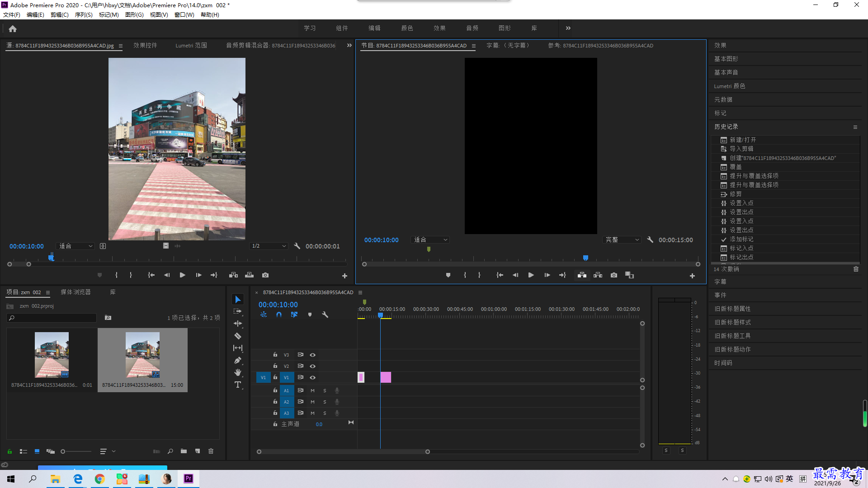Image resolution: width=868 pixels, height=488 pixels.
Task: Mute audio track A1
Action: [312, 390]
